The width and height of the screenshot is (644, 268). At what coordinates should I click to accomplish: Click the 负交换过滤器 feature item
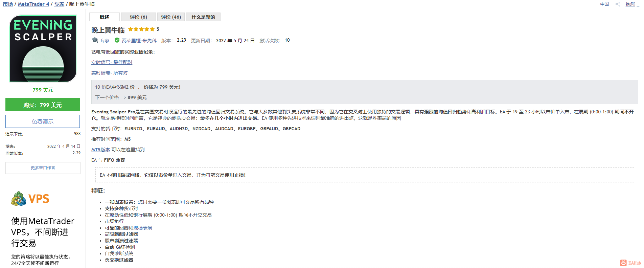point(119,260)
